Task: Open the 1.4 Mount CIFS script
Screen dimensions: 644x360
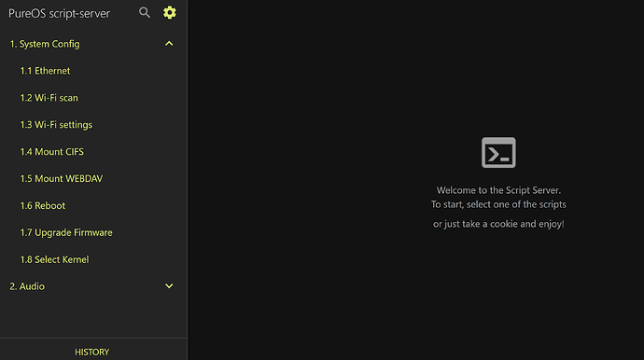Action: 93,152
